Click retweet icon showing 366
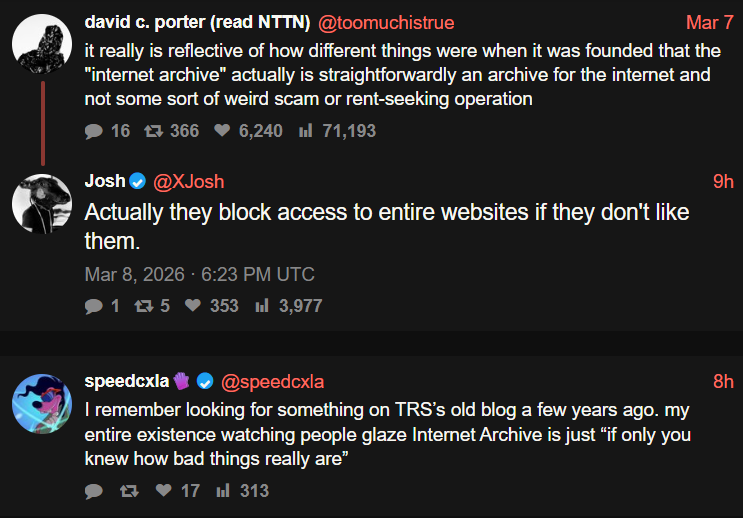The height and width of the screenshot is (518, 743). tap(153, 131)
